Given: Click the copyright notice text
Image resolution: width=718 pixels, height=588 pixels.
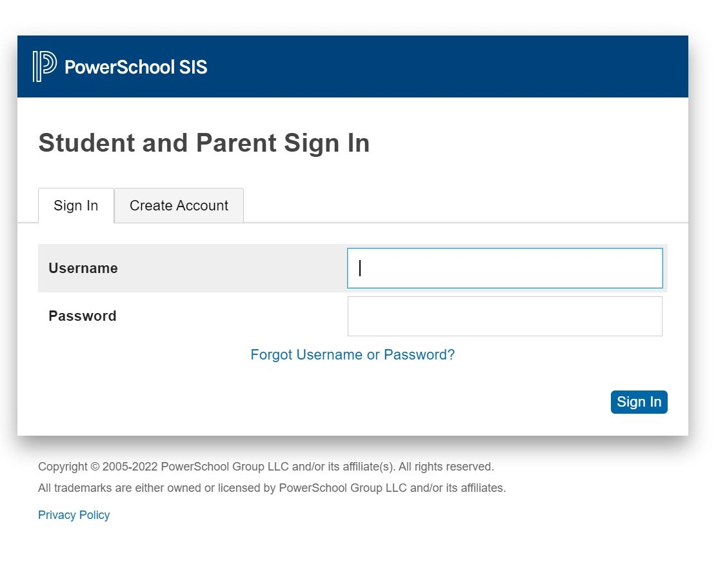Looking at the screenshot, I should (x=266, y=466).
